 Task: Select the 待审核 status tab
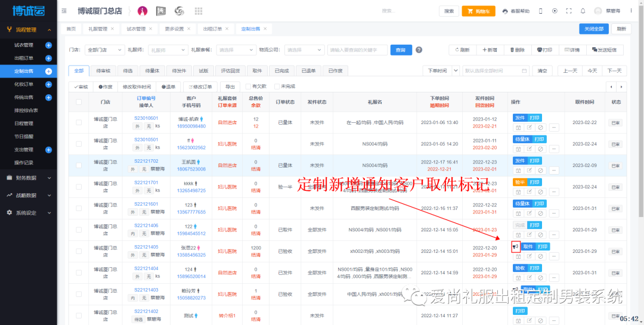(103, 71)
